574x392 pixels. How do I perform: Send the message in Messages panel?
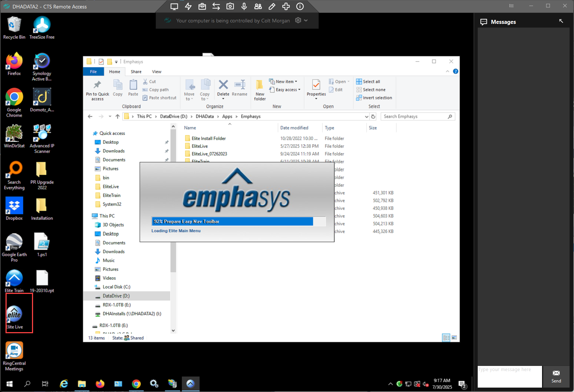tap(556, 377)
